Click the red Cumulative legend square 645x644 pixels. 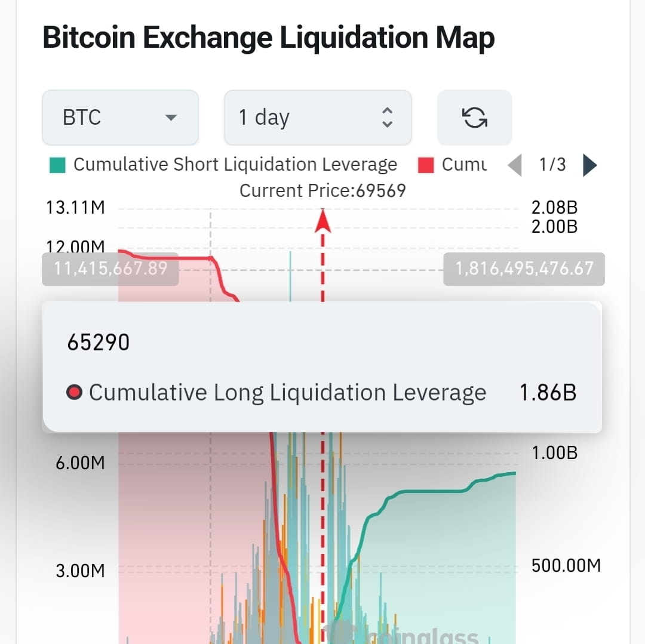(426, 165)
